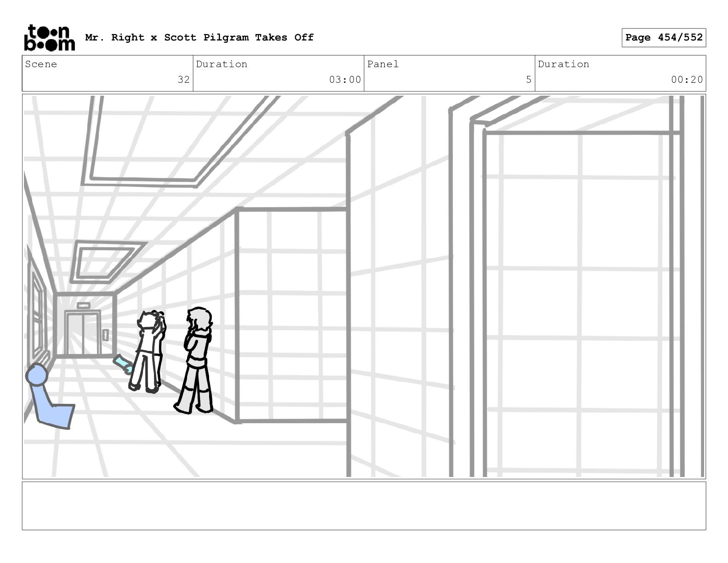
Task: Click the panel 'Duration' label beside Panel
Action: 563,64
